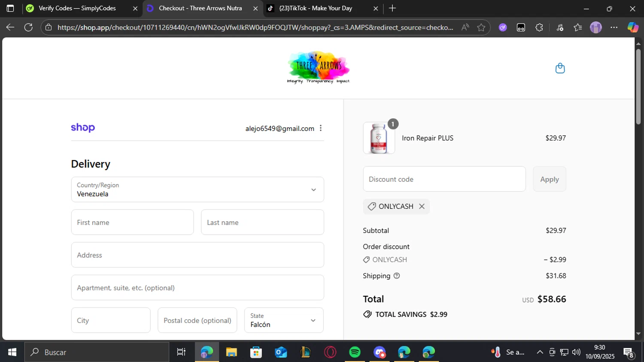Image resolution: width=644 pixels, height=362 pixels.
Task: Open a new browser tab
Action: tap(392, 8)
